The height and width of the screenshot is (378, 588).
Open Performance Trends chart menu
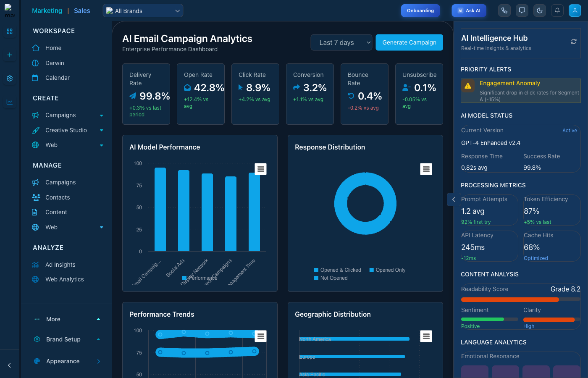261,336
